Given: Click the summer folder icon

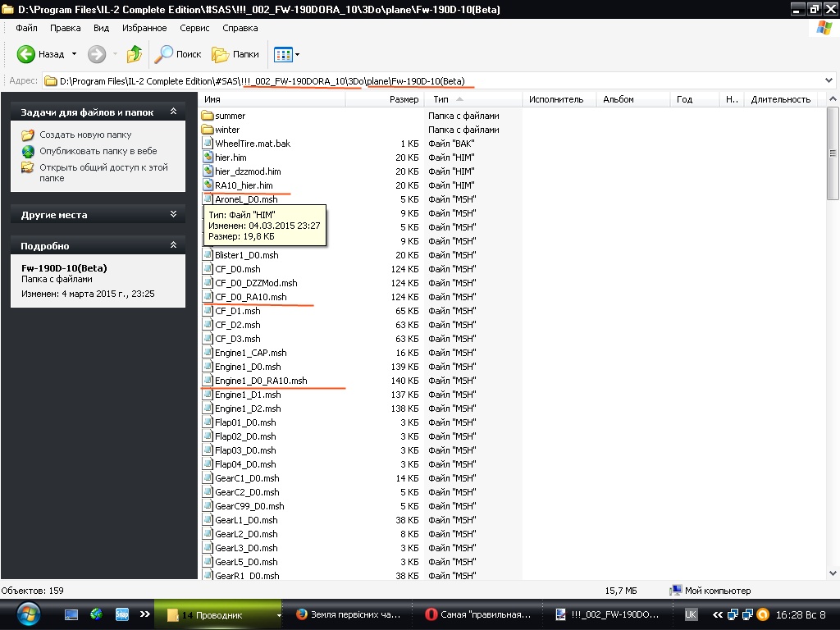Looking at the screenshot, I should (208, 116).
